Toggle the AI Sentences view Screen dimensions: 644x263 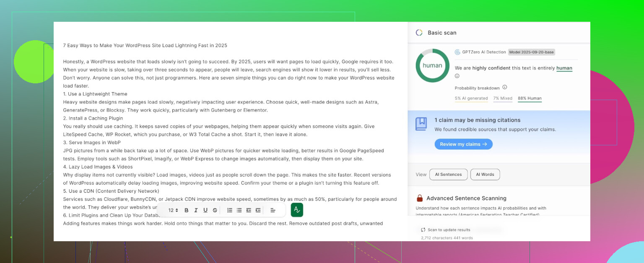[448, 175]
